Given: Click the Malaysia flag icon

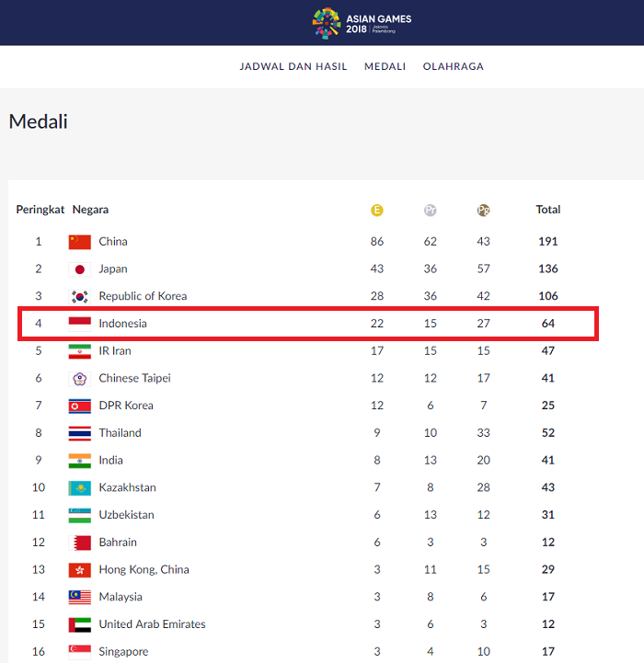Looking at the screenshot, I should (x=79, y=598).
